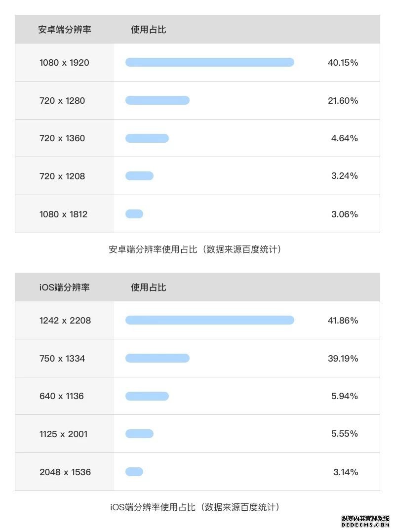Select the 750 x 1334 row label
The image size is (395, 532).
pos(62,359)
